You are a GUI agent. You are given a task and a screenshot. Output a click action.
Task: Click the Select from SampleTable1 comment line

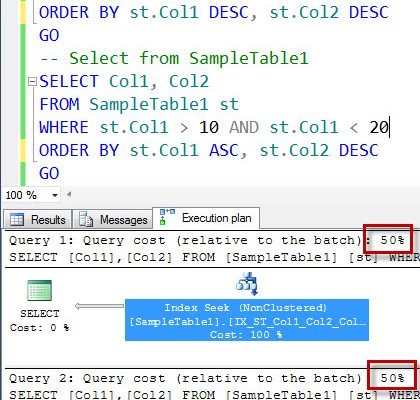174,58
